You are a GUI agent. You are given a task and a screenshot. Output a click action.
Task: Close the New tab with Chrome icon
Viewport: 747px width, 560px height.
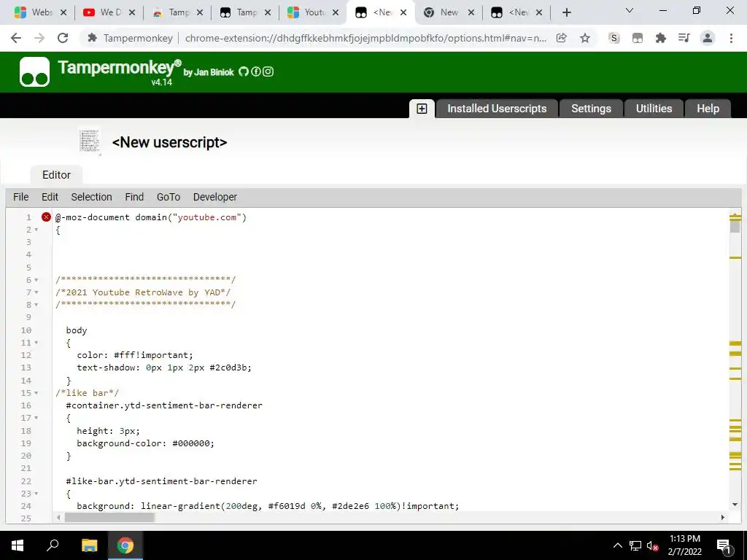tap(471, 13)
